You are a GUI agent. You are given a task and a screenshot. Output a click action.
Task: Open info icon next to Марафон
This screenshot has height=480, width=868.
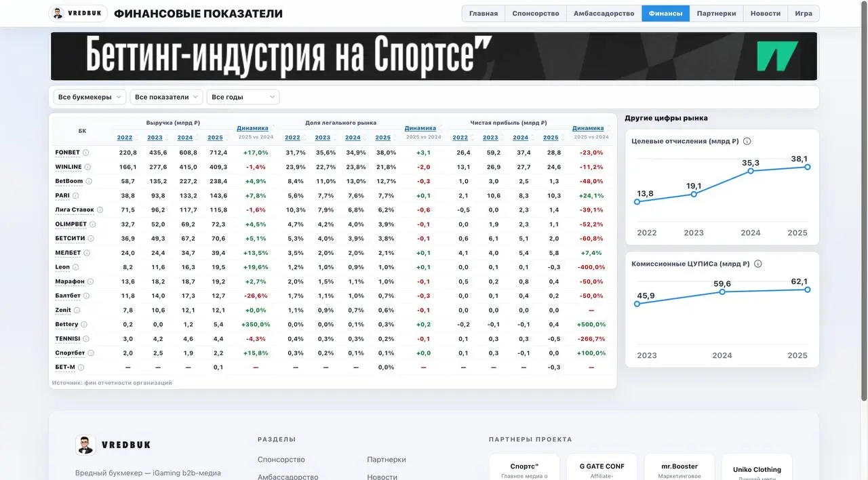coord(90,281)
